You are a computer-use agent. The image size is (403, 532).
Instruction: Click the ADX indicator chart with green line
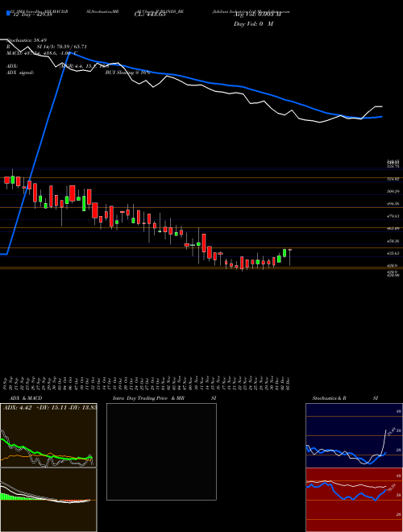point(48,435)
